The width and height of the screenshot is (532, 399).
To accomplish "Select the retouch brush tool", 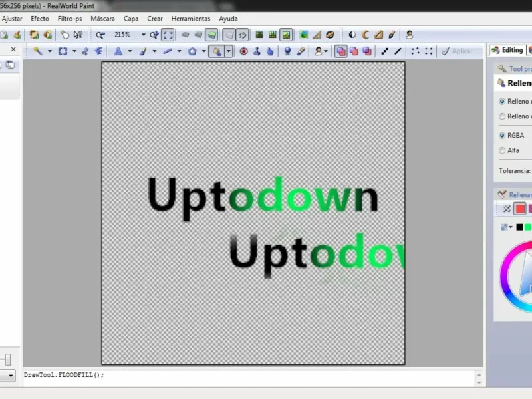I will coord(301,51).
